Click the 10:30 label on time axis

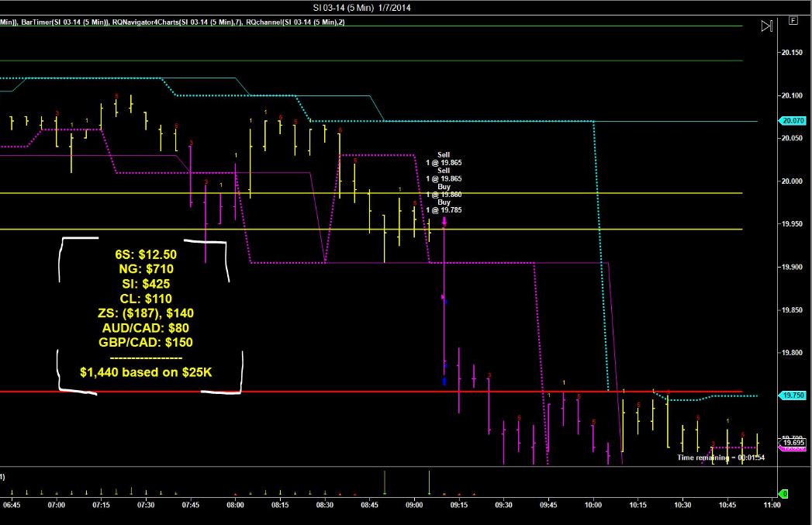tap(682, 505)
